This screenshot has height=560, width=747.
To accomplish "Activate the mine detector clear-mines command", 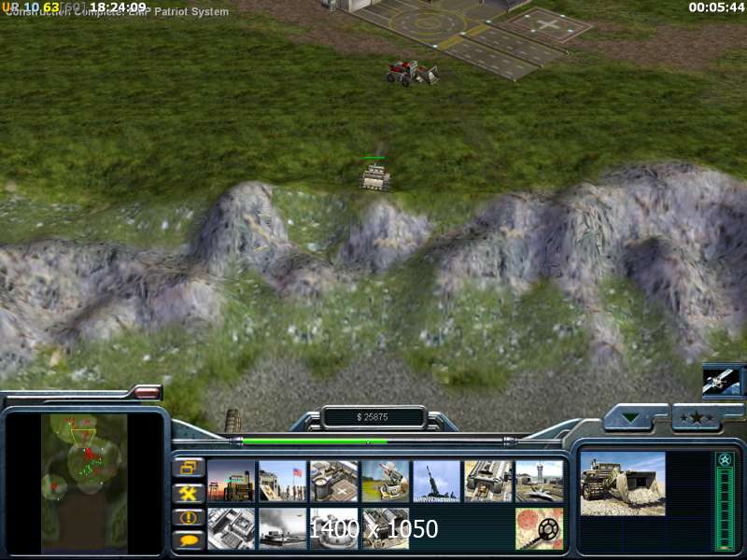I will coord(540,528).
